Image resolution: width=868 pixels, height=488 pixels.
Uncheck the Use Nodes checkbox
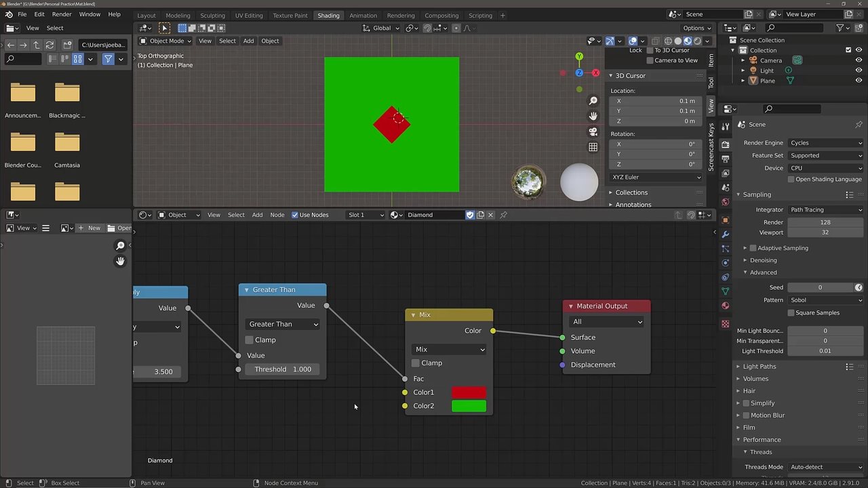295,215
